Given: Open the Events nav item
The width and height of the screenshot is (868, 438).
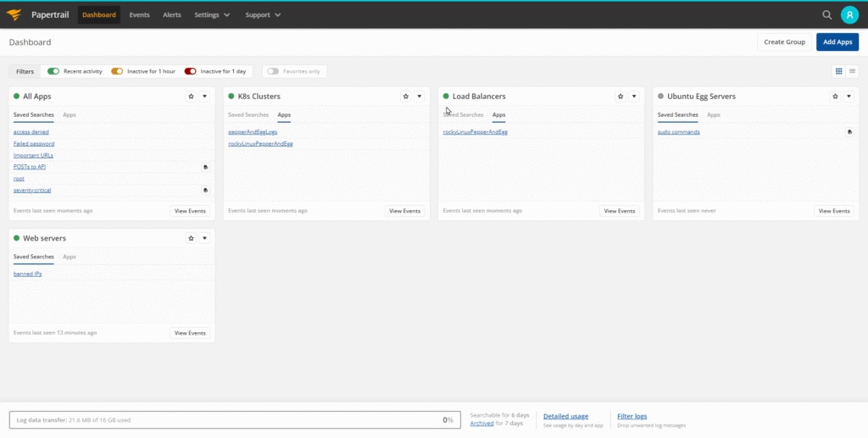Looking at the screenshot, I should (140, 15).
